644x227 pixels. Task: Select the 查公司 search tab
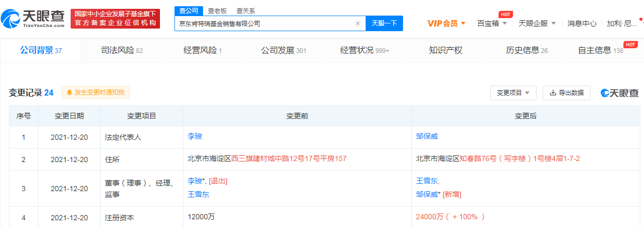pos(188,10)
